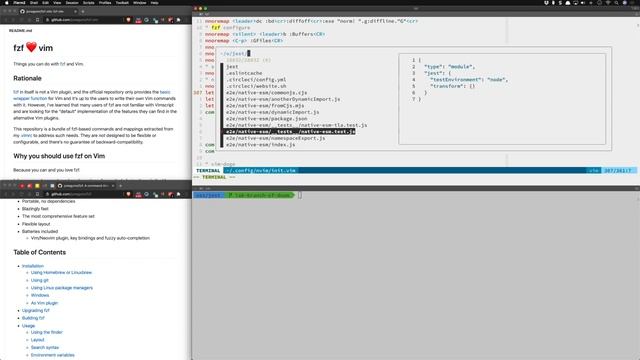Viewport: 640px width, 360px height.
Task: Select 'e2e/native-esm/dynamicImport.js' in the fzf list
Action: (273, 112)
